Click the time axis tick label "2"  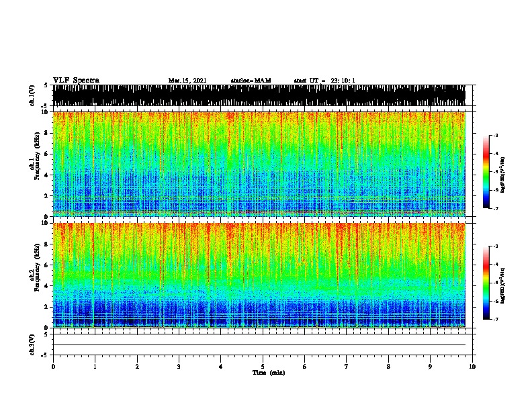[137, 367]
